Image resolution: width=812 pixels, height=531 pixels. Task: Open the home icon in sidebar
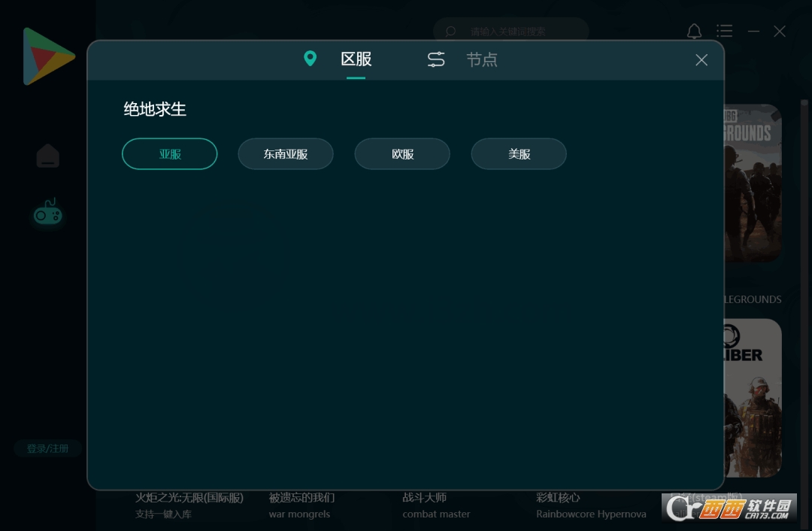[47, 156]
